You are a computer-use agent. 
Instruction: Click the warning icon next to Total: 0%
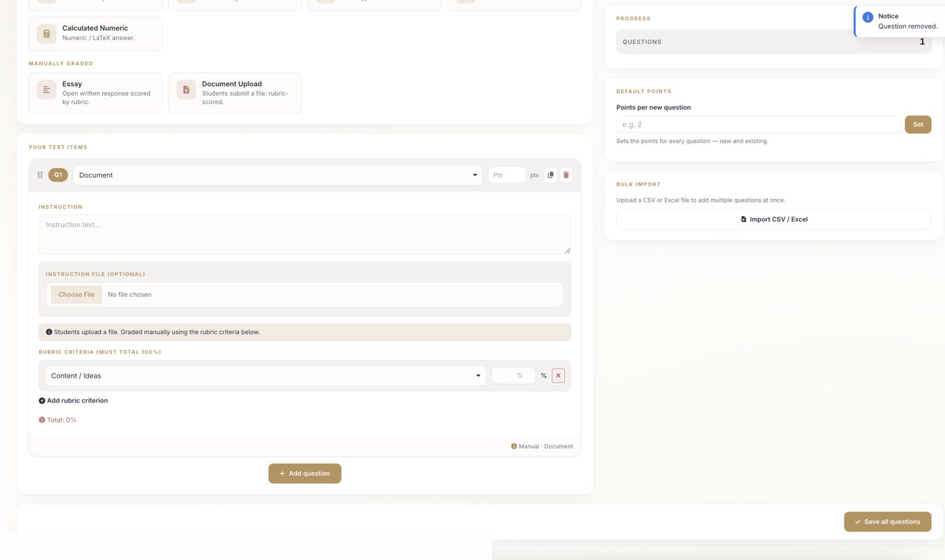coord(42,420)
